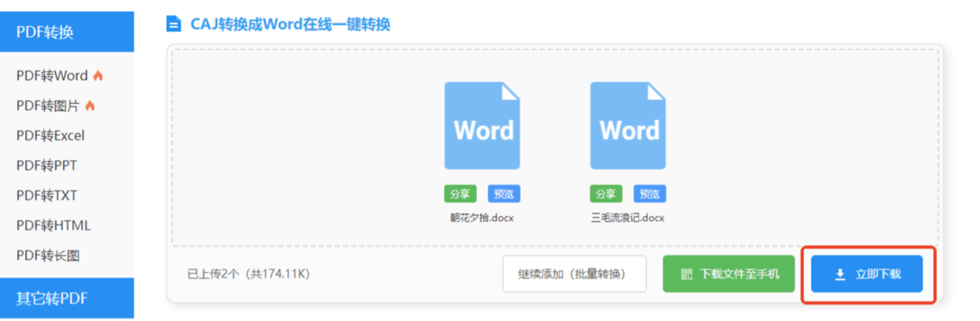
Task: Click the QR code icon in 下载文件至手机 button
Action: [x=687, y=274]
